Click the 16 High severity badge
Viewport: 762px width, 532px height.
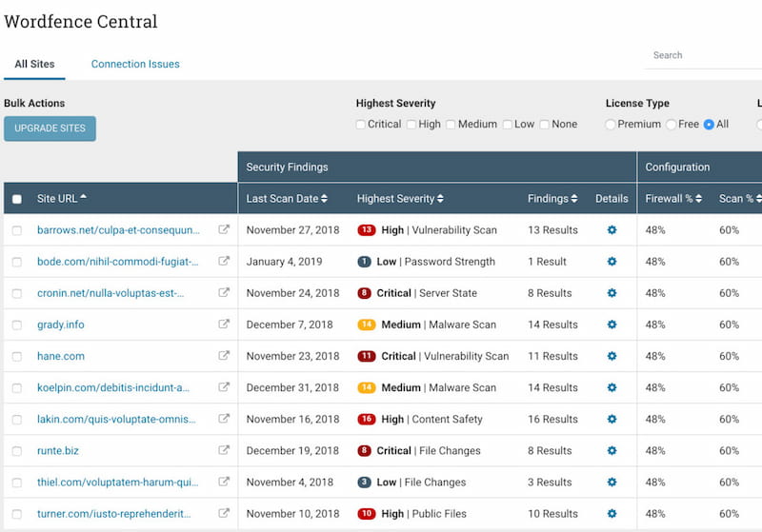tap(367, 419)
